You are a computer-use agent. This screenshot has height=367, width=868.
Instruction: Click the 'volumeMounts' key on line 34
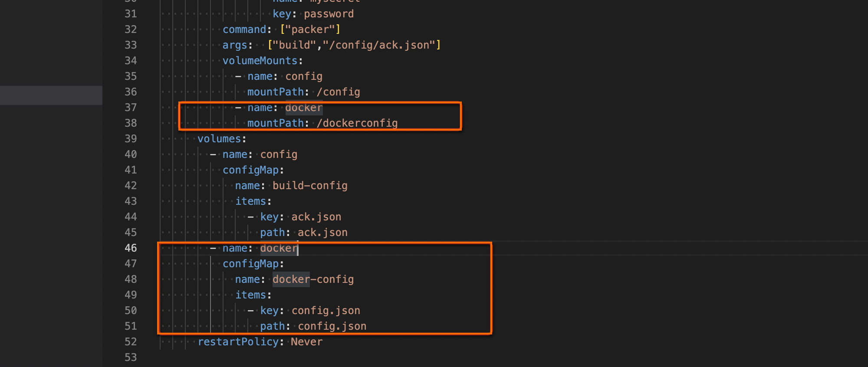pos(260,61)
